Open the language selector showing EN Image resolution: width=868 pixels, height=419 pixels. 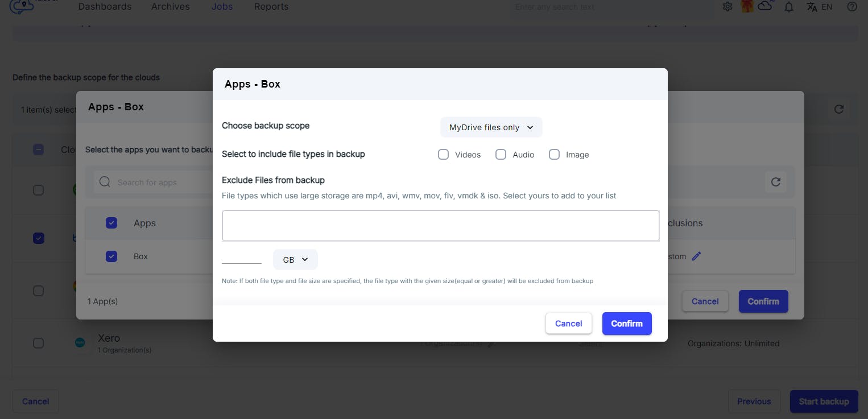point(820,7)
